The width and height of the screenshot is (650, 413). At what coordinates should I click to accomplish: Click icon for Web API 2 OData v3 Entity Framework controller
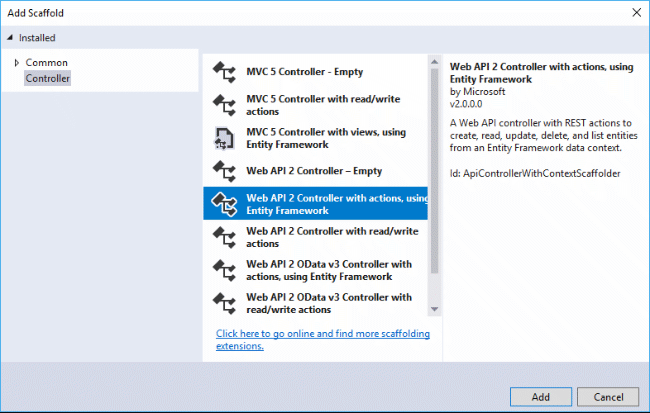click(x=224, y=270)
